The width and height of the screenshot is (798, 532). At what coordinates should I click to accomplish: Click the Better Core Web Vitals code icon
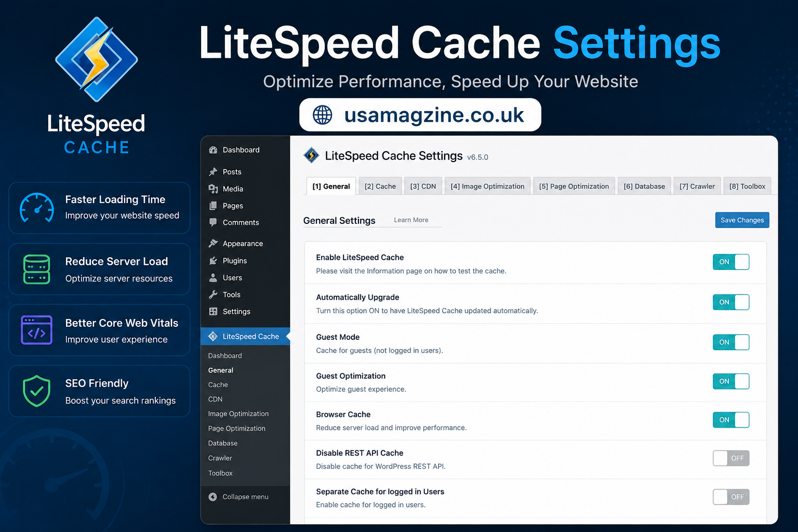(x=37, y=330)
